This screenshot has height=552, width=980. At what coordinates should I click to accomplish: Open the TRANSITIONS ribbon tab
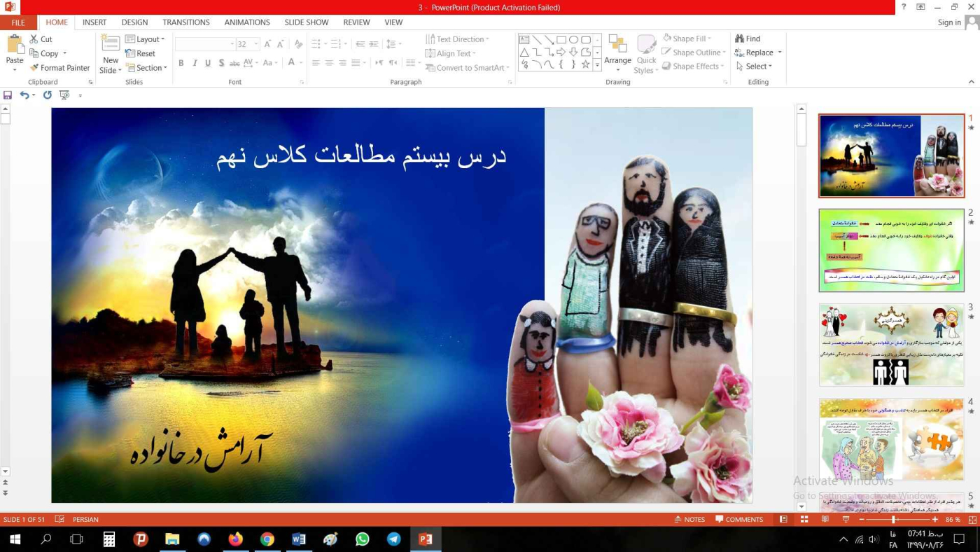185,22
